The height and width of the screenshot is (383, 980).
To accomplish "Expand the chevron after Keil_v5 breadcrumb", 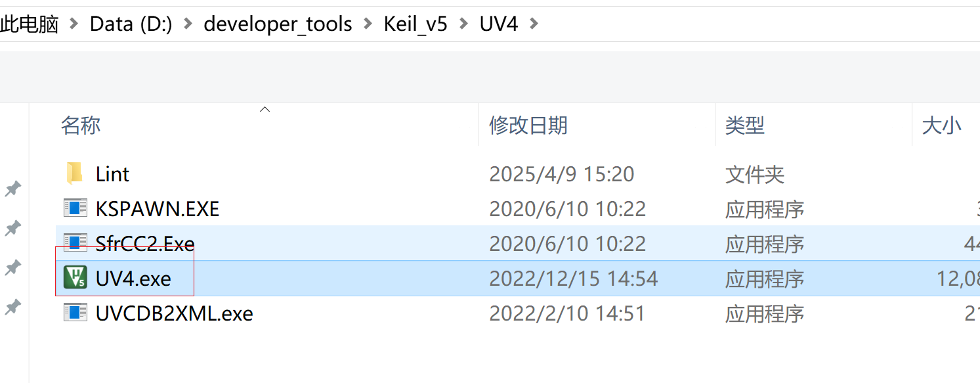I will tap(464, 25).
